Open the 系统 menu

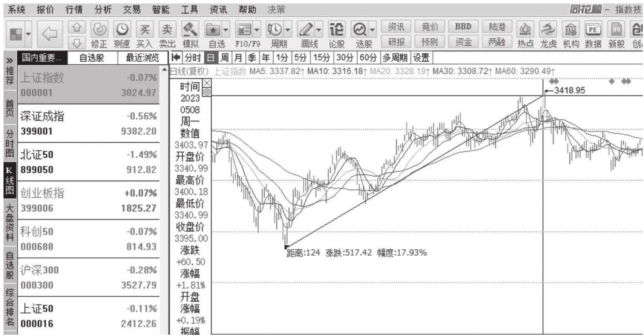click(x=17, y=9)
